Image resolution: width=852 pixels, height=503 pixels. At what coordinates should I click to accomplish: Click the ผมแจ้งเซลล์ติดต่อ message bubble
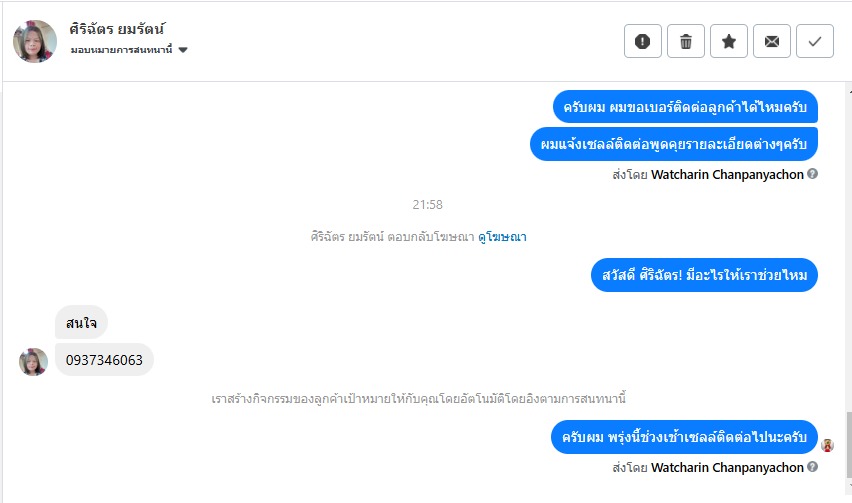(x=674, y=144)
